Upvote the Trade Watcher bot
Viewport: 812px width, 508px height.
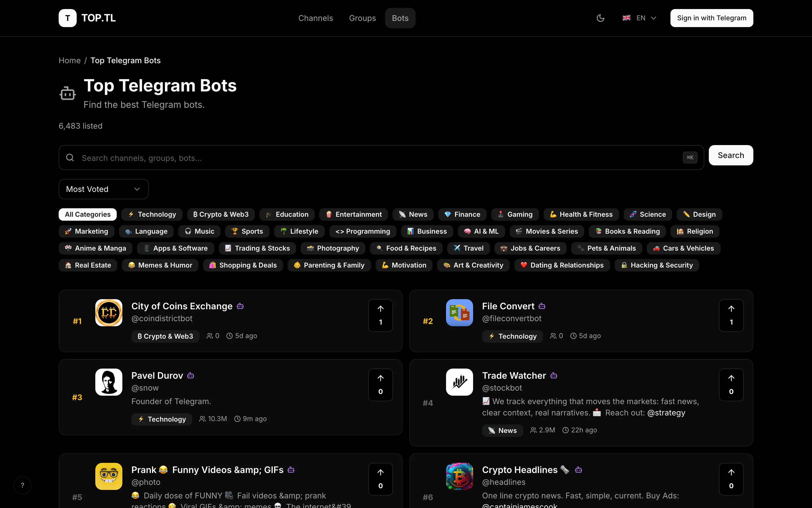731,385
